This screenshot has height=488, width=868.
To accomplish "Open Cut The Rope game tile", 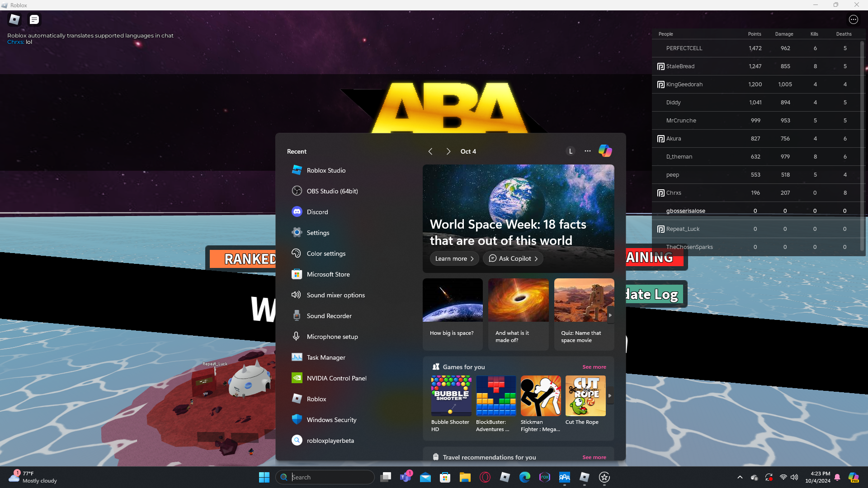I will 585,400.
